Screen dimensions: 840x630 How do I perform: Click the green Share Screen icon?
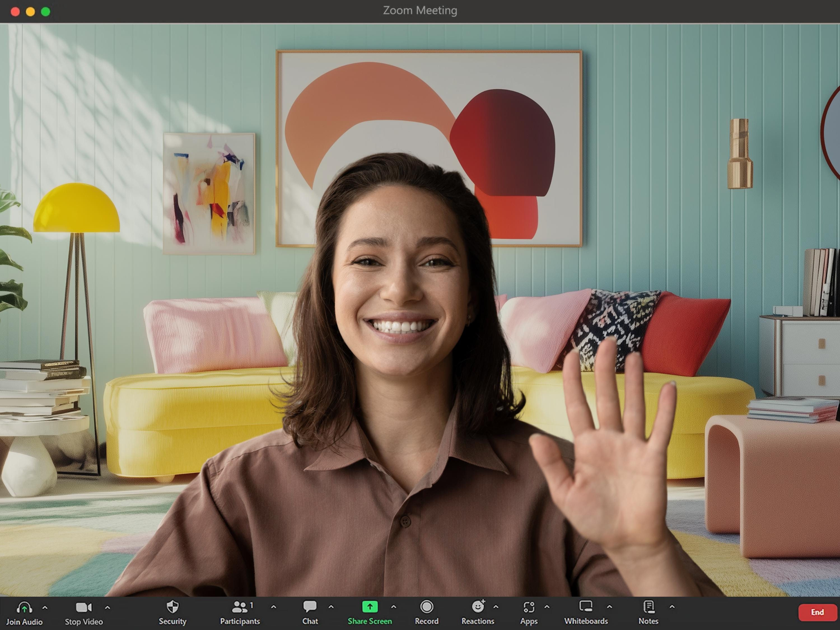click(370, 606)
